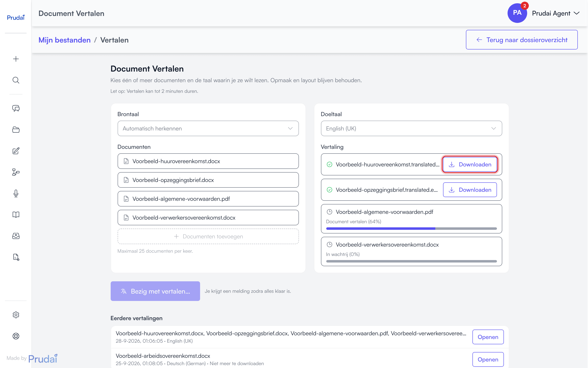Image resolution: width=588 pixels, height=368 pixels.
Task: Open the Brontaal dropdown
Action: pos(208,129)
